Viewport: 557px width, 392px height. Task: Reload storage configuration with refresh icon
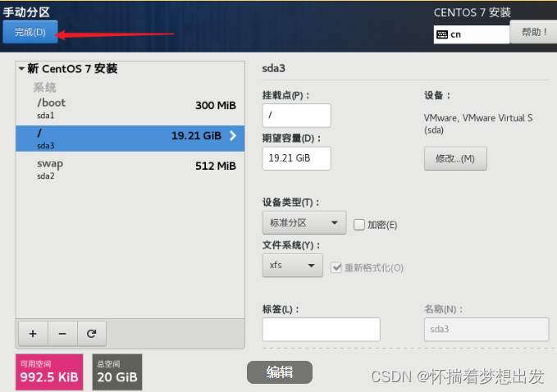[92, 334]
